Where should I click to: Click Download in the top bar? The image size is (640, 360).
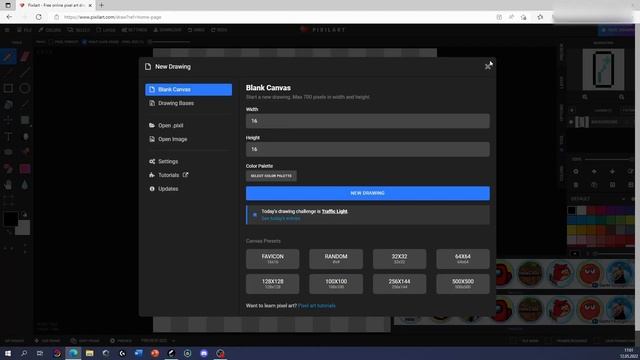167,30
